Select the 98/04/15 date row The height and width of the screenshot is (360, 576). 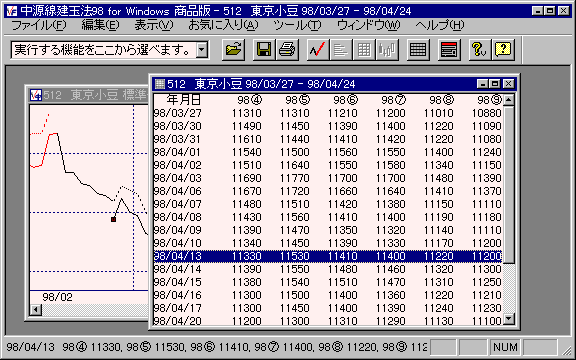tap(328, 282)
